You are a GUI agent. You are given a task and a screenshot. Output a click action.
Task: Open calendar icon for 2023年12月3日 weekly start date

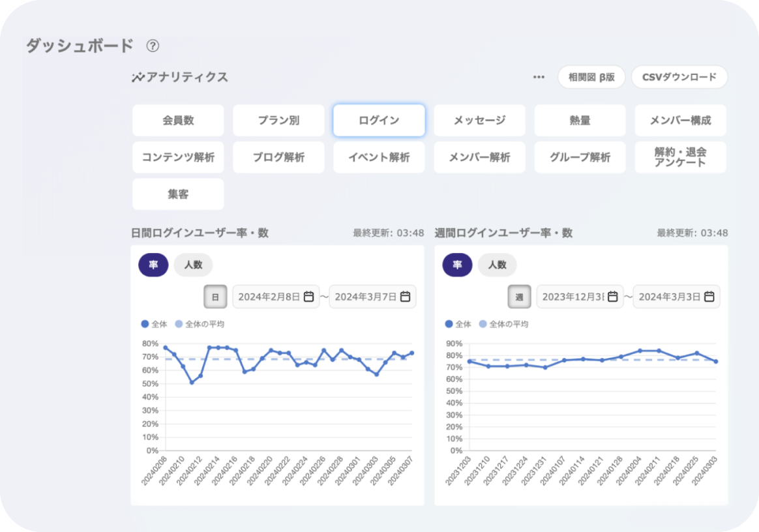[x=612, y=297]
